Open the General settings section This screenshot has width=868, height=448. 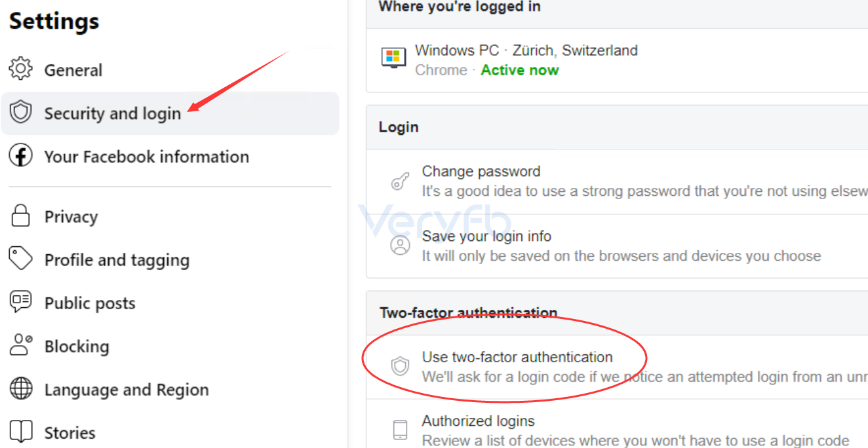tap(170, 69)
